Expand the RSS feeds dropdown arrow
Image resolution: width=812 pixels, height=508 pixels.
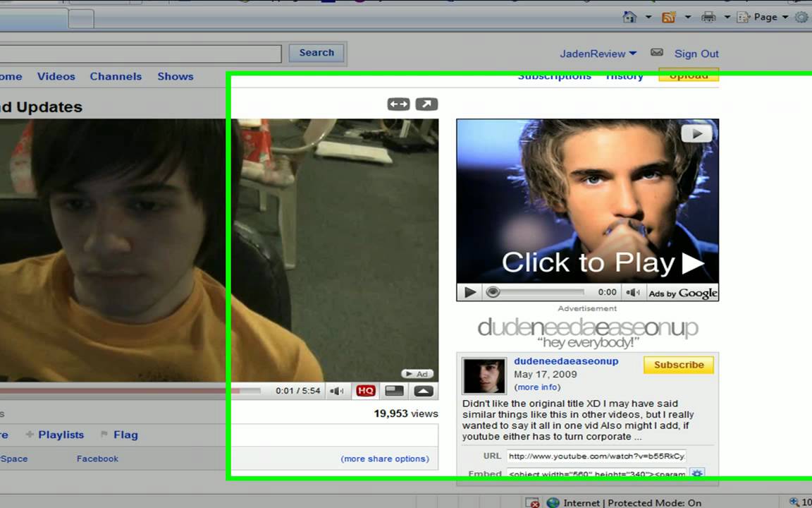688,17
